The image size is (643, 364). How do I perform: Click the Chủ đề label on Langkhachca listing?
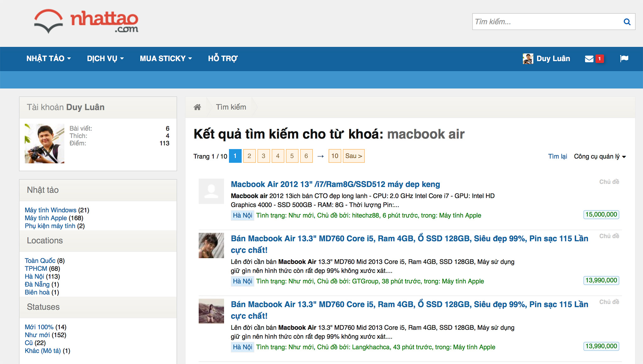pos(609,302)
